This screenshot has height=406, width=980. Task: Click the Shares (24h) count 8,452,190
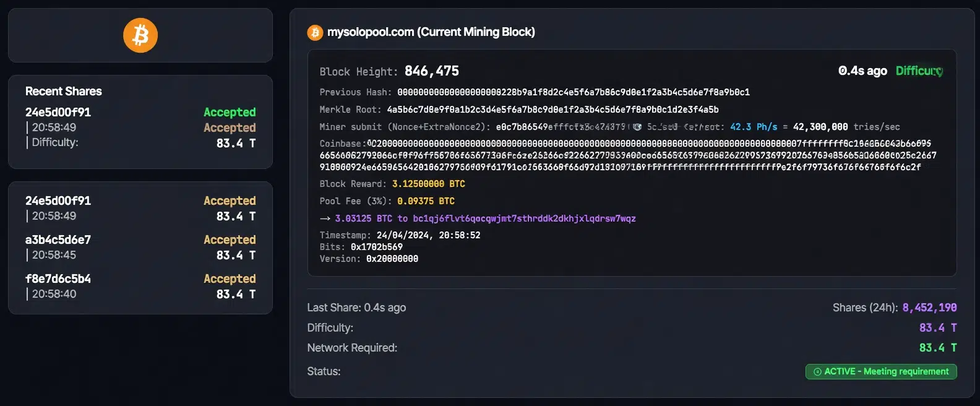click(929, 307)
